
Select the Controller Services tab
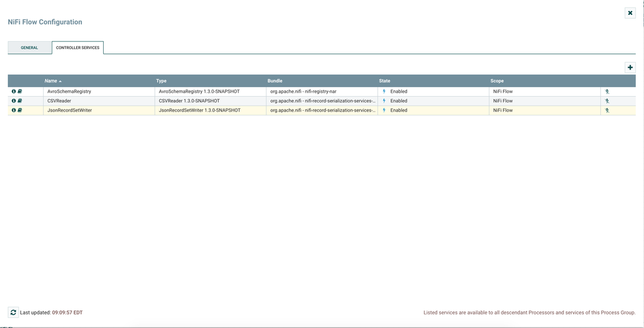click(77, 48)
